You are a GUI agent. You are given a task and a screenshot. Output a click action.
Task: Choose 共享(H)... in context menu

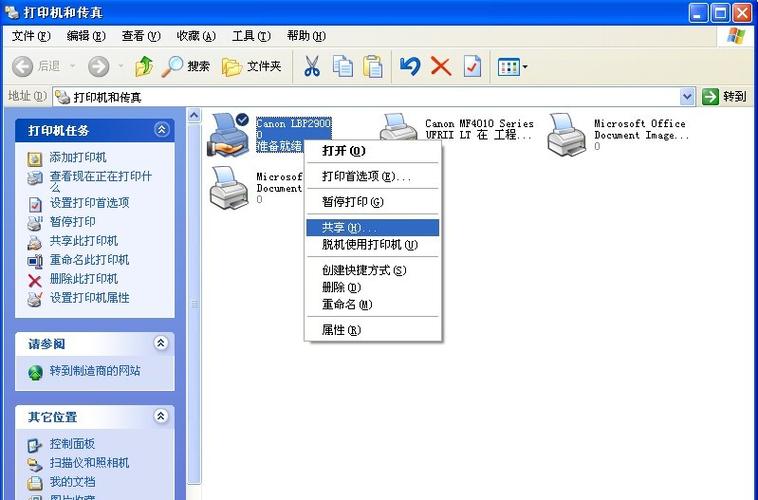coord(373,227)
